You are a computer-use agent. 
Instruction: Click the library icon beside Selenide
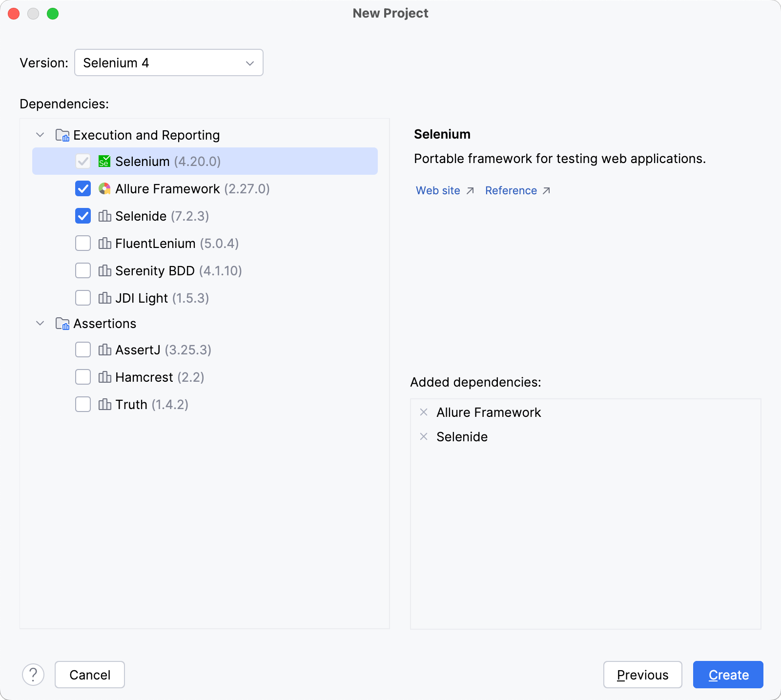coord(105,216)
